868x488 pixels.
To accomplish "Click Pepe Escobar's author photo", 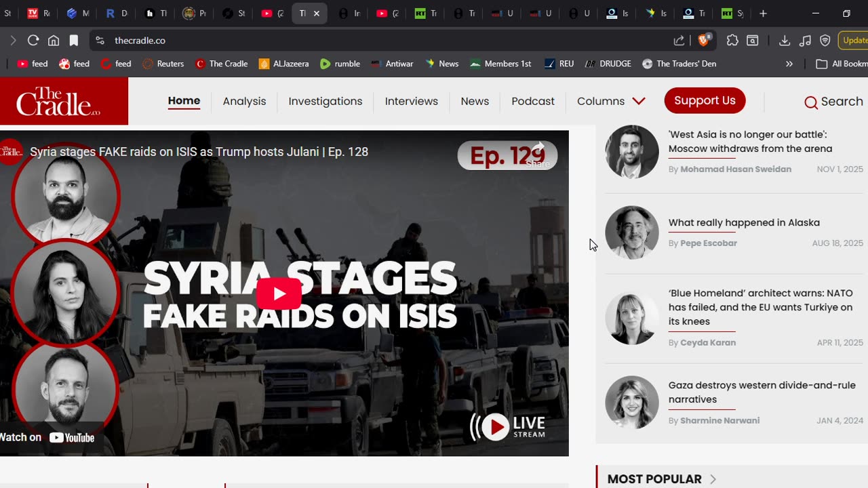I will [632, 232].
